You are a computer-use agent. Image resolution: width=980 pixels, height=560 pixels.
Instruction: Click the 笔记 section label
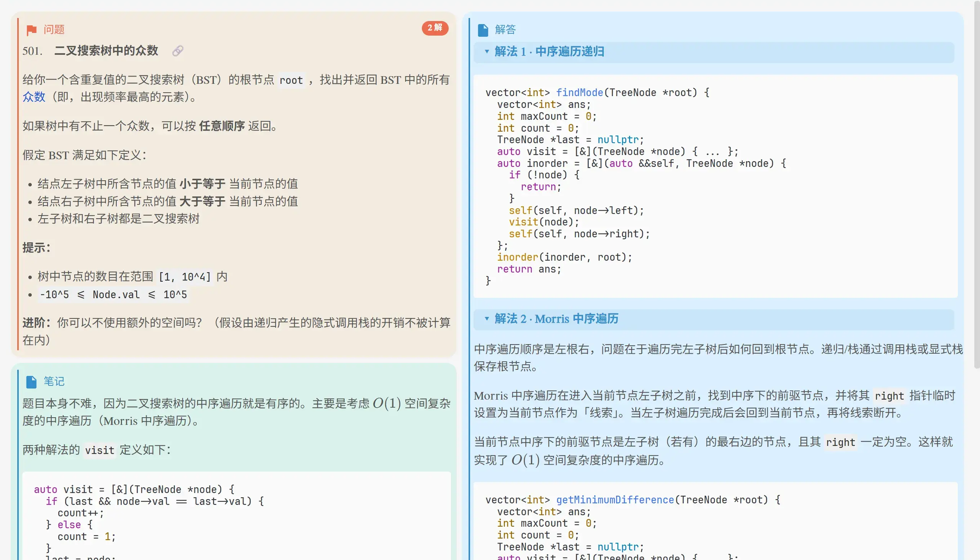coord(54,381)
